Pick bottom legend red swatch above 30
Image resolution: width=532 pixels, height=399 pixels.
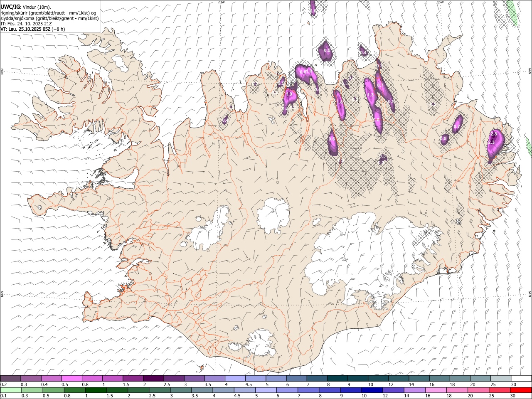click(x=521, y=390)
